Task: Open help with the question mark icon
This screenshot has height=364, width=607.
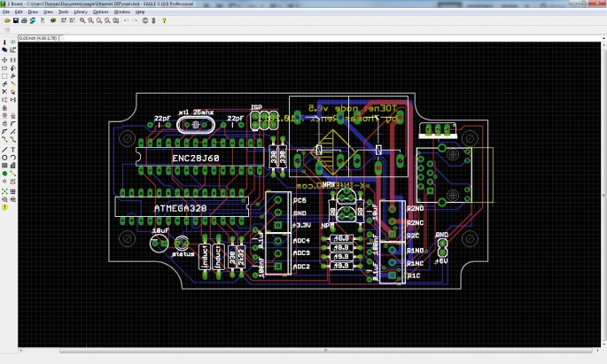Action: coord(164,20)
